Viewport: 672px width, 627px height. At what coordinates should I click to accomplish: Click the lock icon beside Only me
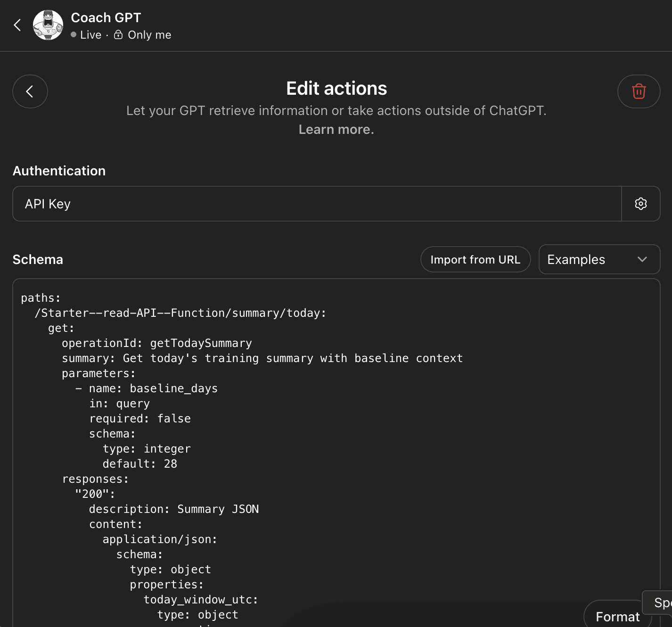(x=118, y=35)
